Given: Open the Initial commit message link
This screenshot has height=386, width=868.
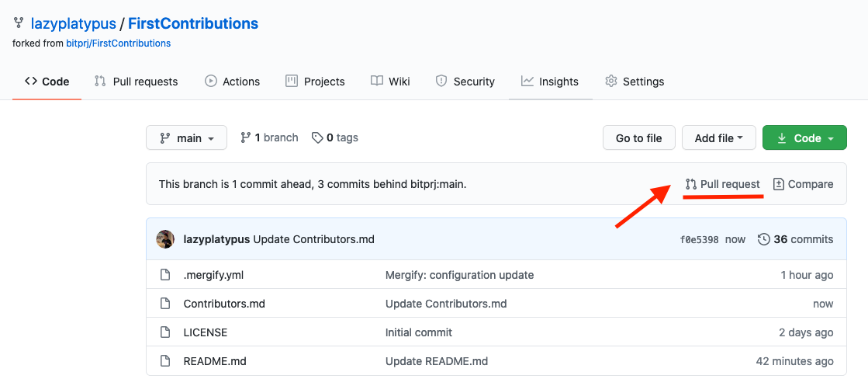Looking at the screenshot, I should click(419, 332).
